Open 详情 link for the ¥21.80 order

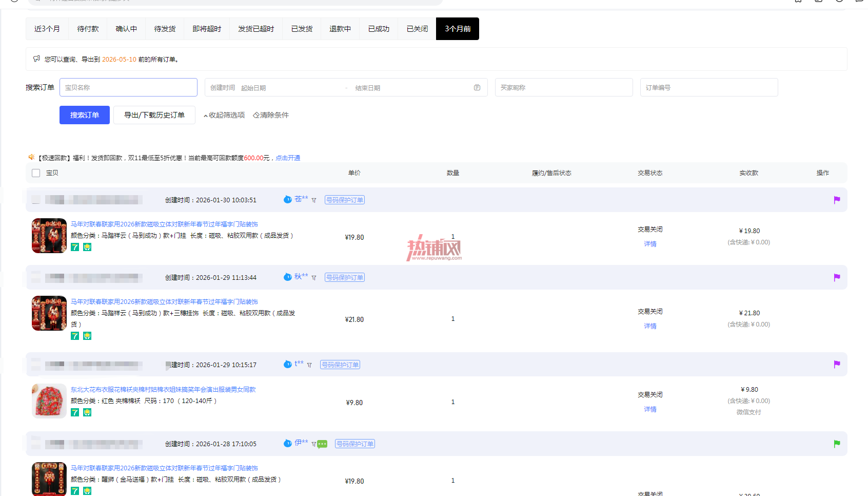coord(650,326)
